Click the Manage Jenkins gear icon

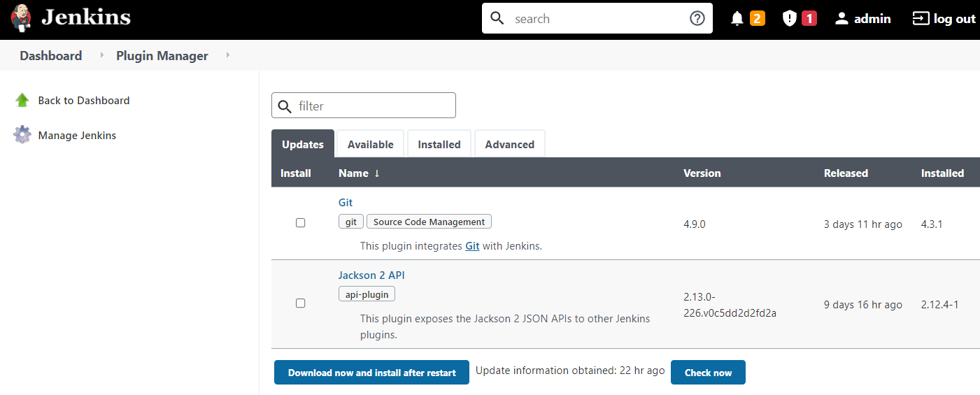(x=22, y=135)
